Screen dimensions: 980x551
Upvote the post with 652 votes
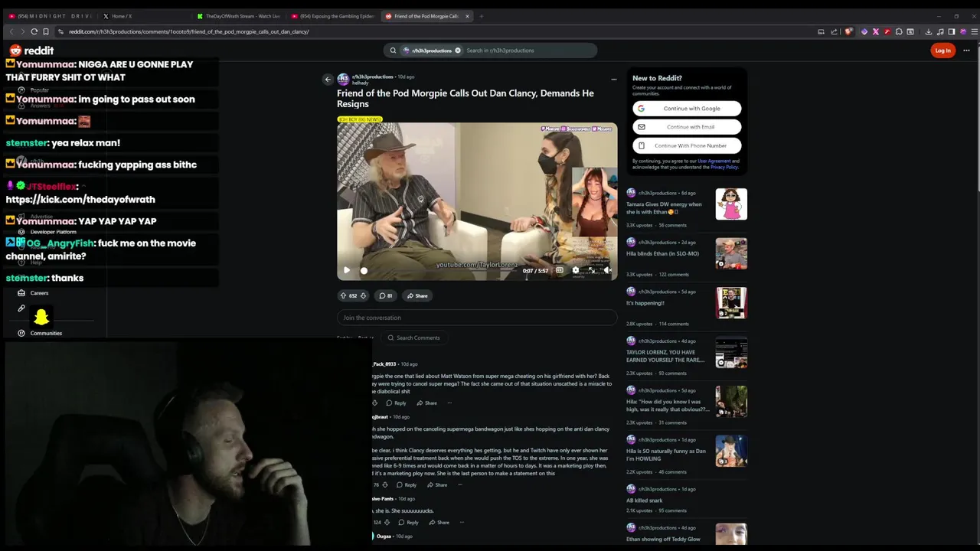click(344, 295)
